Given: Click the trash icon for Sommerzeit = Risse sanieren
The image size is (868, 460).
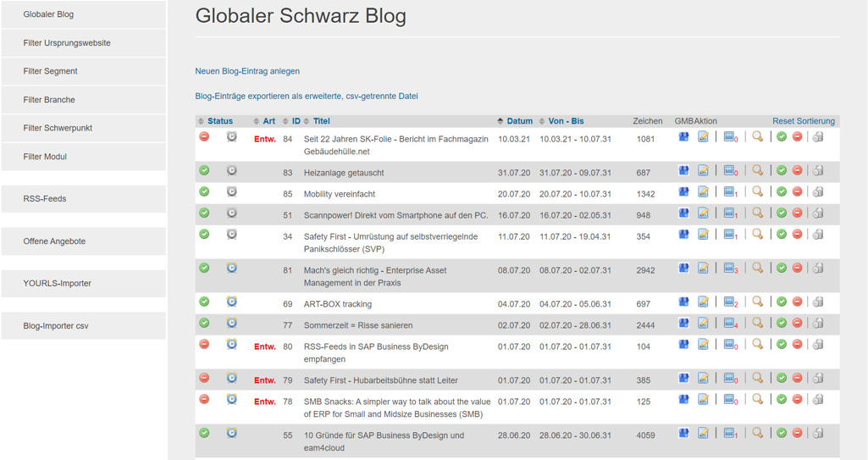Looking at the screenshot, I should click(817, 324).
